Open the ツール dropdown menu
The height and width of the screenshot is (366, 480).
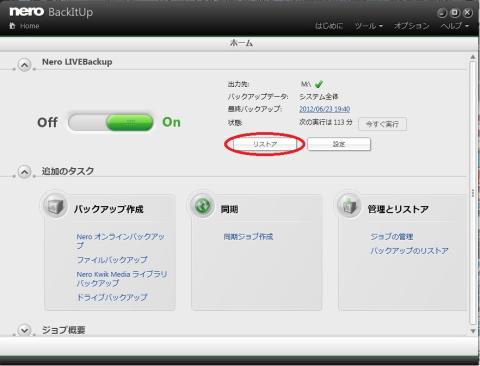pos(368,26)
